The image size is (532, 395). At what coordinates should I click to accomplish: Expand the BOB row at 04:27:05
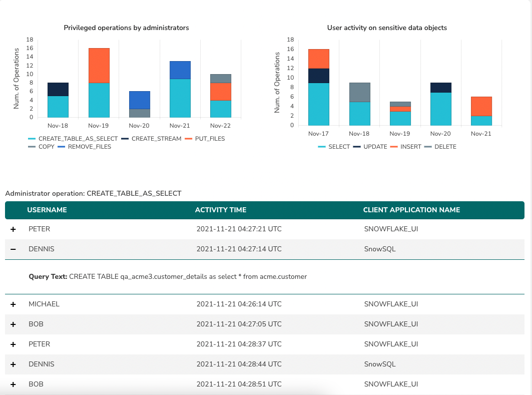[13, 324]
